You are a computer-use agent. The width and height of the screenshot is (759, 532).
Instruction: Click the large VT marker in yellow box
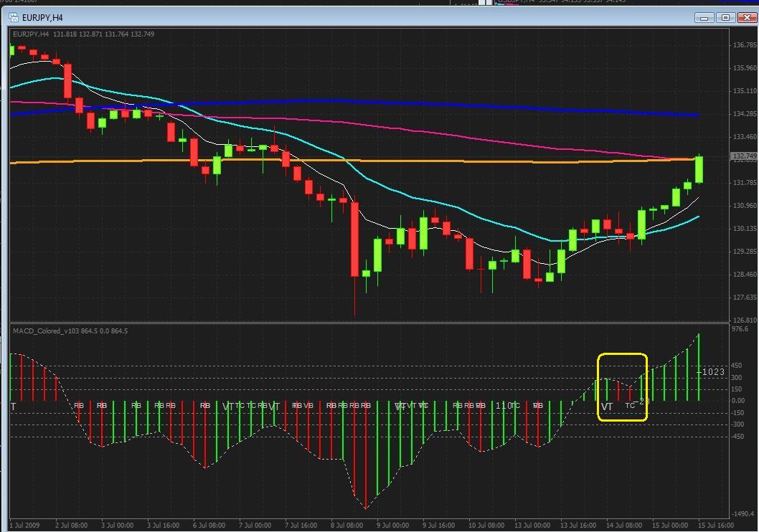click(x=606, y=407)
